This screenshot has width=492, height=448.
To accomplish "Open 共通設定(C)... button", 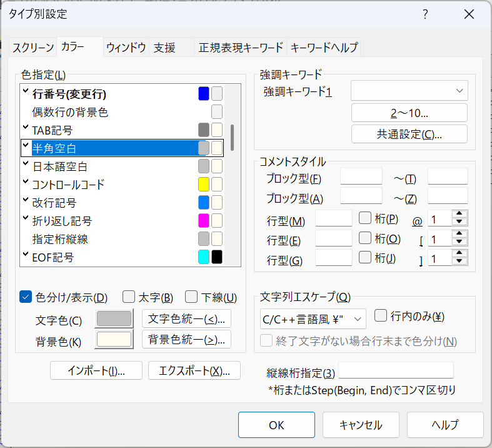I will (x=409, y=134).
